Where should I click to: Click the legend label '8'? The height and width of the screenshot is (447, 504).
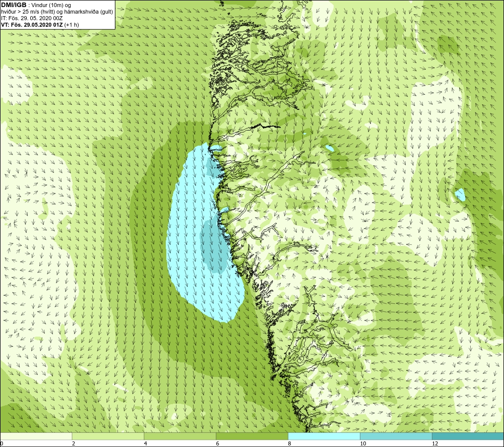290,444
